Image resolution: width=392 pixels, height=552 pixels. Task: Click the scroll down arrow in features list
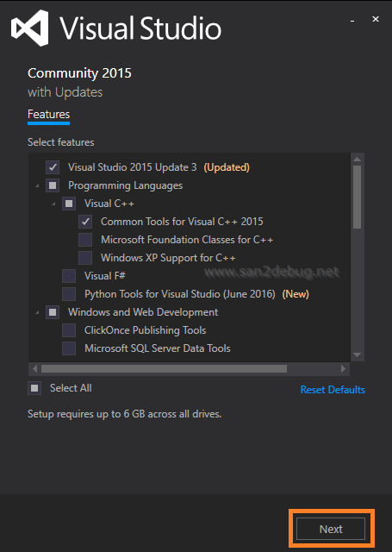(x=358, y=354)
